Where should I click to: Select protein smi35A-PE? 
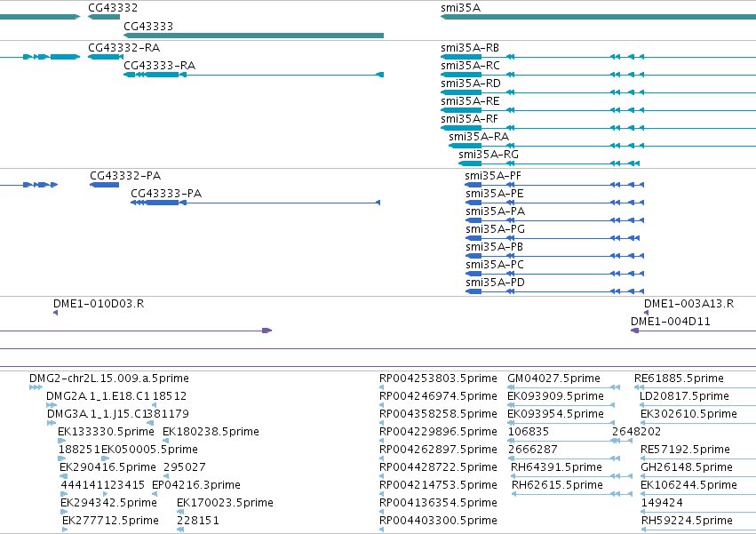494,194
